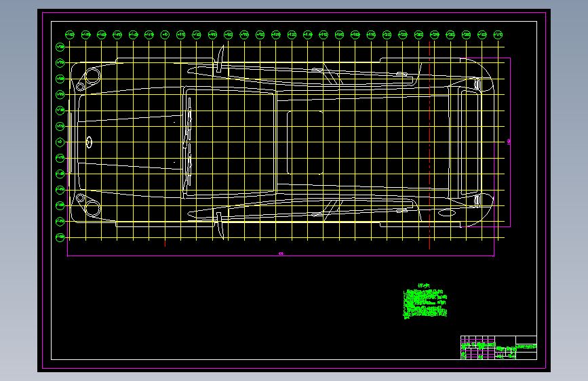This screenshot has height=381, width=588.
Task: Select the zero-label grid bubble in the top row
Action: coord(165,35)
